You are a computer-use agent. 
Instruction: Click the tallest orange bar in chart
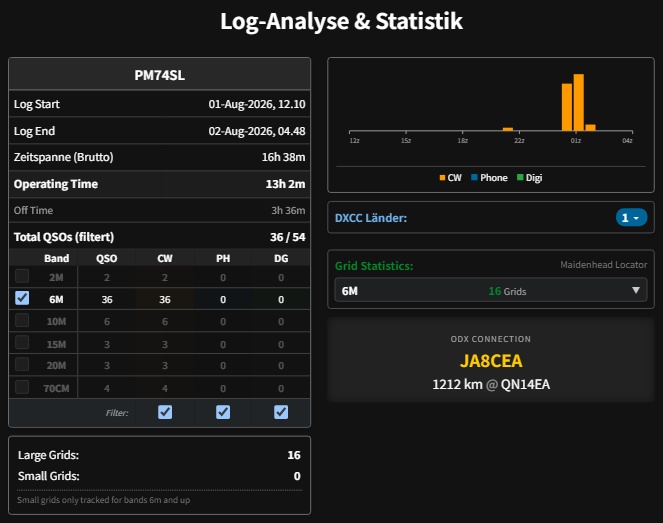(x=578, y=103)
